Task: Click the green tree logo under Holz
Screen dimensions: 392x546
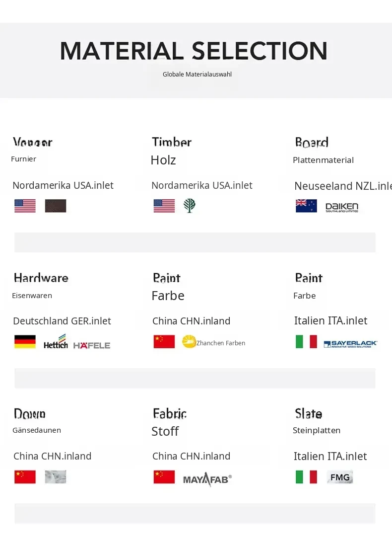Action: point(190,206)
